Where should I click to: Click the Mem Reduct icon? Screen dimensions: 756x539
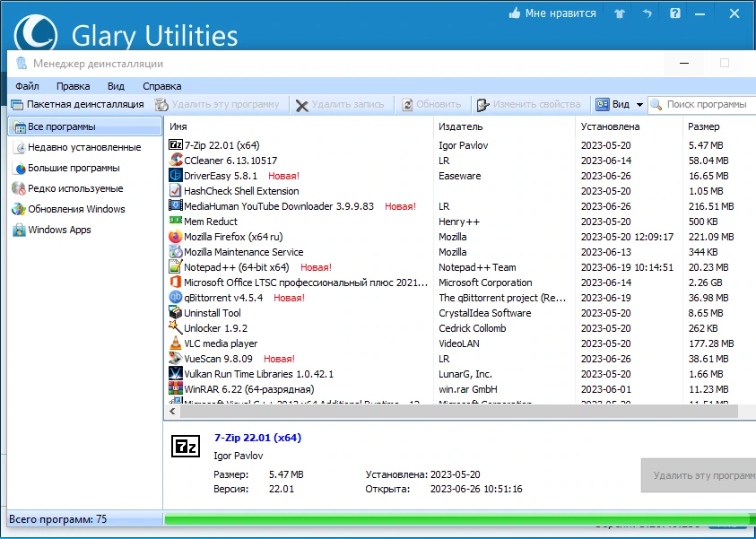point(176,221)
